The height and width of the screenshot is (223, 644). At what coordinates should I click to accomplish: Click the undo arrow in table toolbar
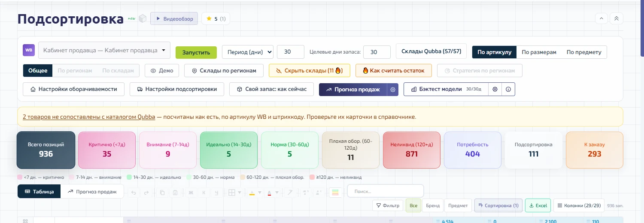pos(134,193)
